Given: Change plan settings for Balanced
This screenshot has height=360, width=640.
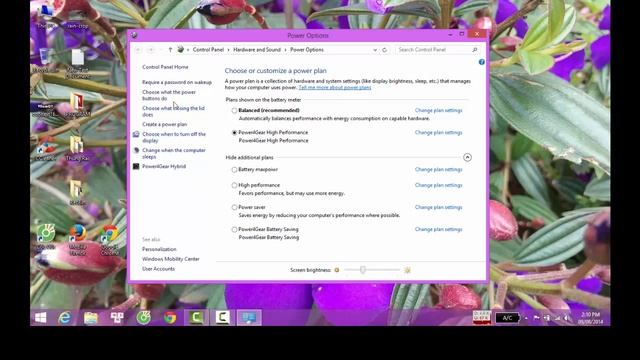Looking at the screenshot, I should (438, 110).
